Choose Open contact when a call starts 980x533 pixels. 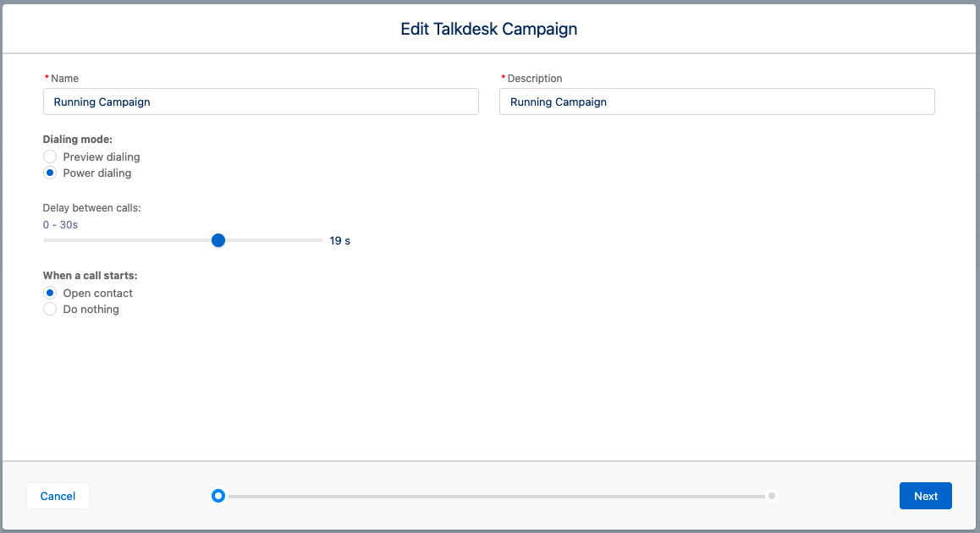pos(50,293)
